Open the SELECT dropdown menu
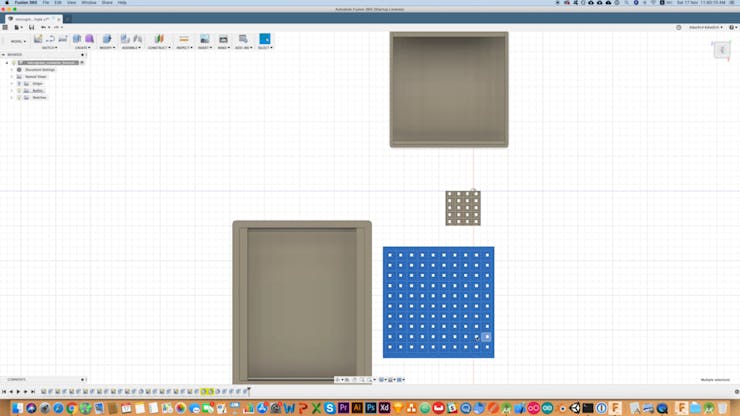 click(x=265, y=48)
